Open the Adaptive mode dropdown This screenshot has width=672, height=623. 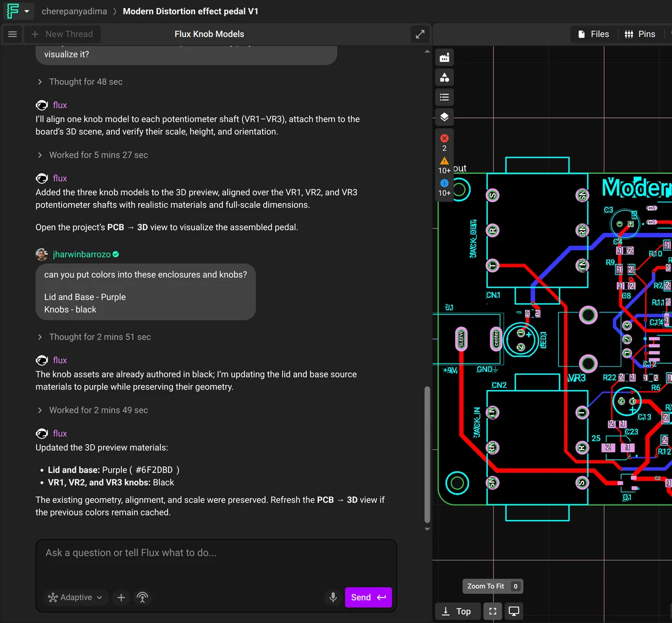click(x=75, y=598)
